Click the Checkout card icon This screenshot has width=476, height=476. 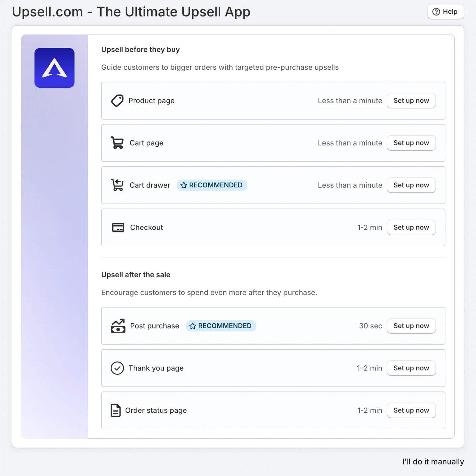coord(118,227)
